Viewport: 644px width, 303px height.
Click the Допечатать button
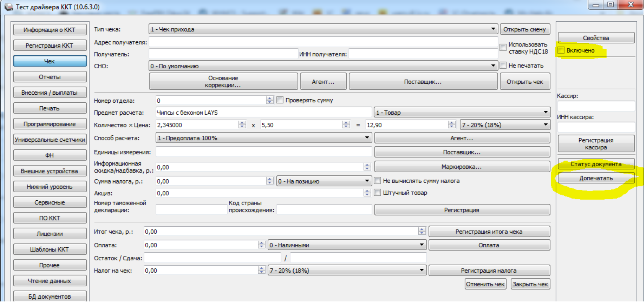coord(596,178)
